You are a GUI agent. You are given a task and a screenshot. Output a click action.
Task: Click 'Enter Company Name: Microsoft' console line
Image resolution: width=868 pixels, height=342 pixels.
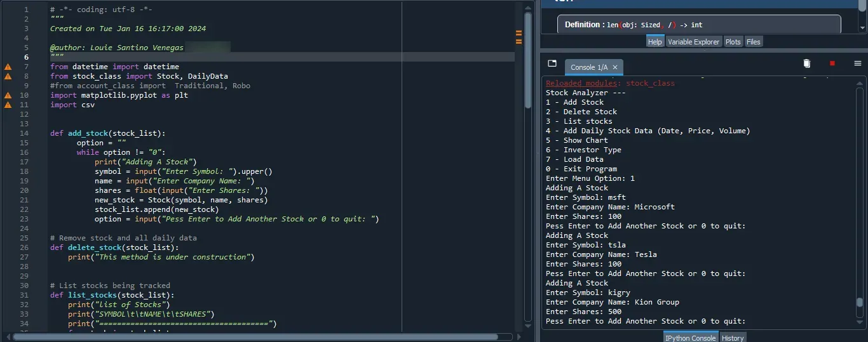(610, 207)
